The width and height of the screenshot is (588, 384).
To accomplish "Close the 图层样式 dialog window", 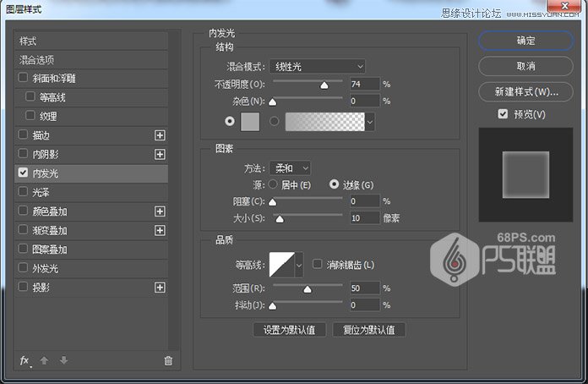I will 564,5.
